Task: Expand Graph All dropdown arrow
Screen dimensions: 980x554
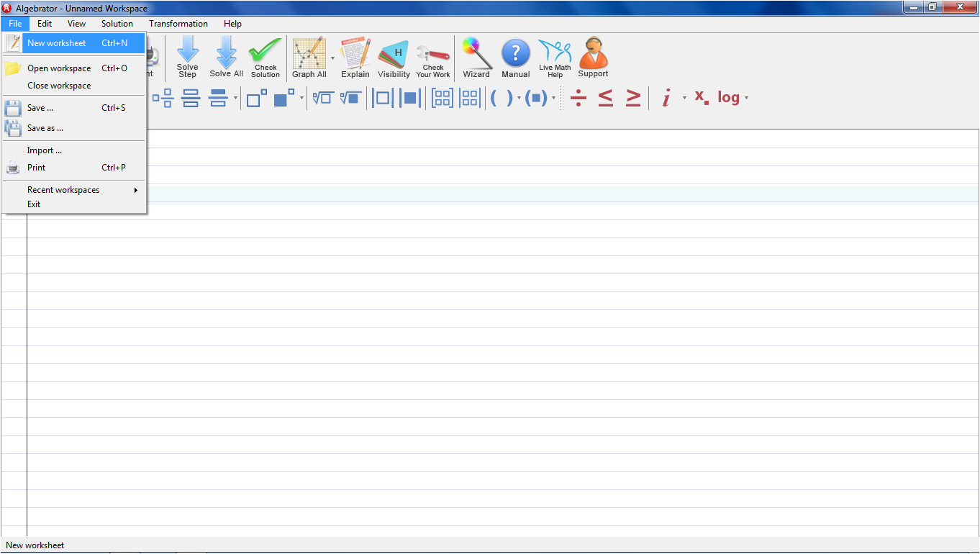Action: (332, 58)
